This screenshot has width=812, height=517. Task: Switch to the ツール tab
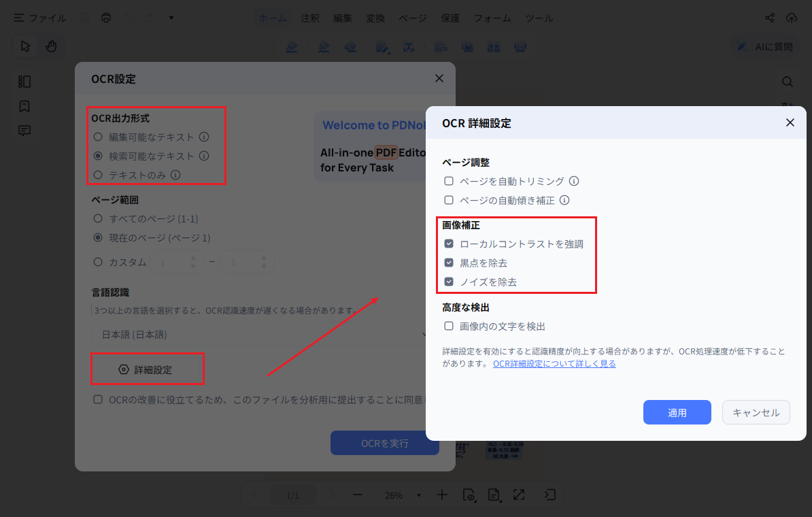point(539,18)
